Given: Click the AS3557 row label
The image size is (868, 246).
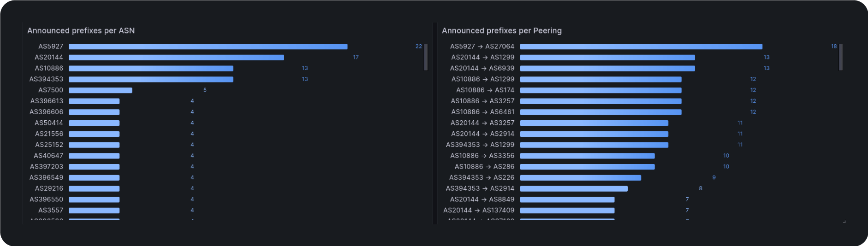Looking at the screenshot, I should [x=51, y=210].
